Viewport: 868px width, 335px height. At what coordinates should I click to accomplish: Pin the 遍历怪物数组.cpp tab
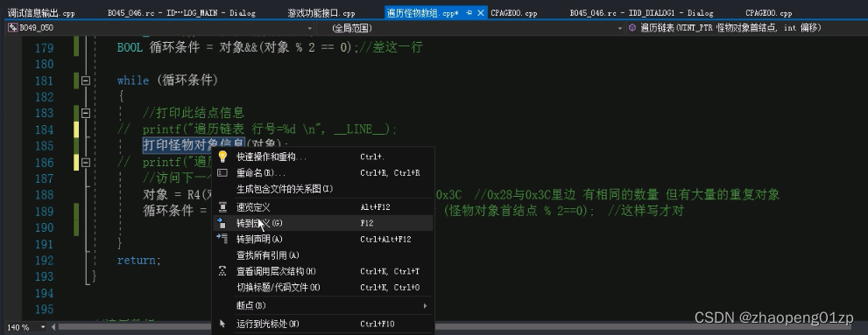[469, 13]
